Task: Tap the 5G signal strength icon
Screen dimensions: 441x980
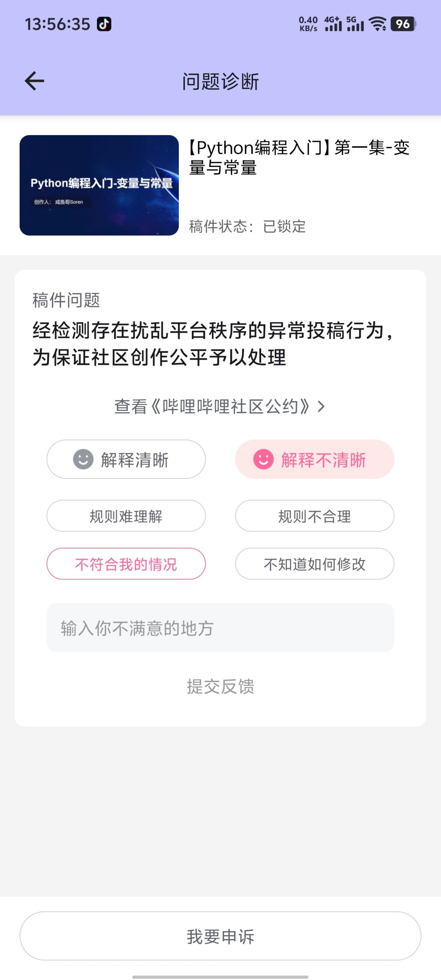Action: [355, 24]
